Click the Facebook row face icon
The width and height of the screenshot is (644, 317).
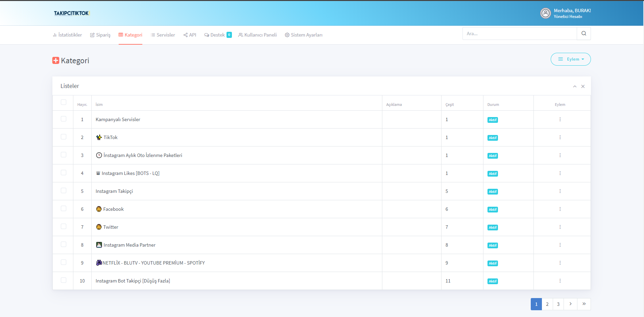(x=99, y=209)
